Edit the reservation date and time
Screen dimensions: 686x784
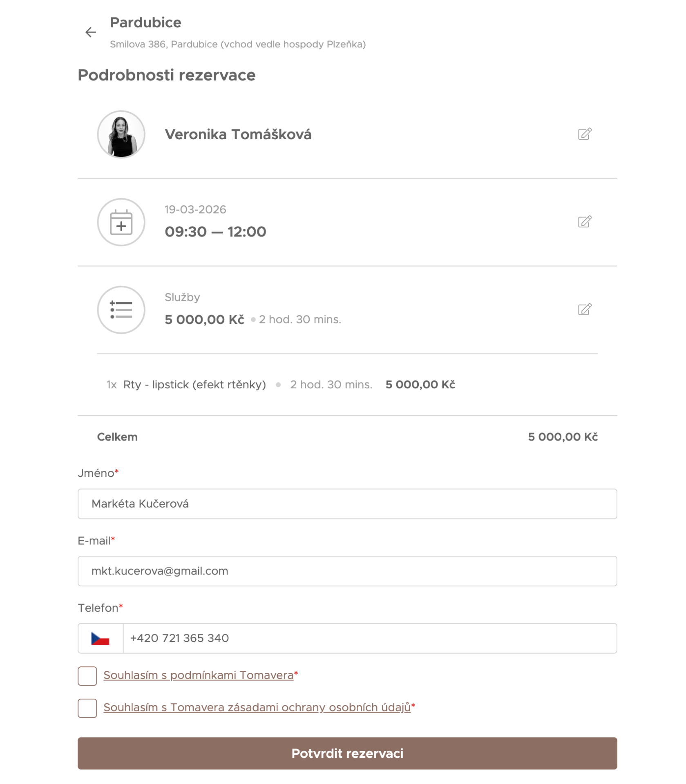[584, 222]
